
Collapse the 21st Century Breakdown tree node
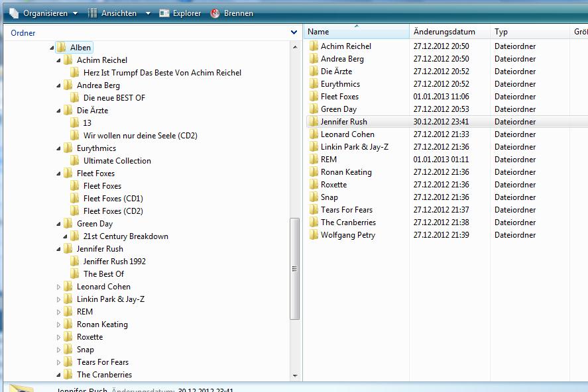[x=65, y=236]
